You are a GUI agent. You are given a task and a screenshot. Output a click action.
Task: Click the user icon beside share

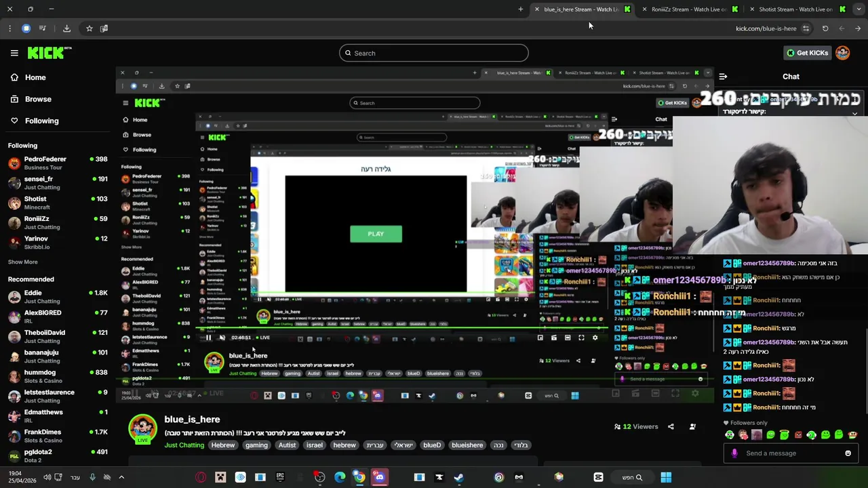point(692,426)
